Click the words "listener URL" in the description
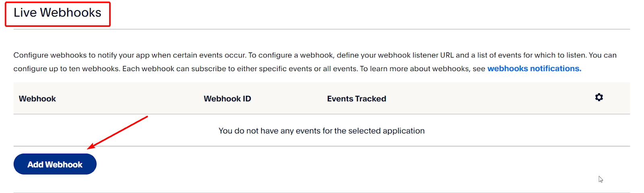Image resolution: width=644 pixels, height=193 pixels. (x=433, y=55)
